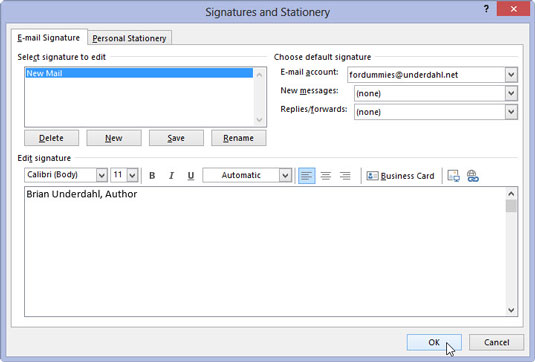
Task: Open the font size dropdown showing 11
Action: point(132,175)
